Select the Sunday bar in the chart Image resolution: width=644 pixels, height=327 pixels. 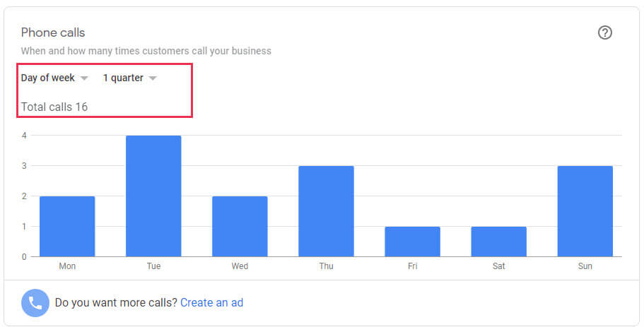585,211
